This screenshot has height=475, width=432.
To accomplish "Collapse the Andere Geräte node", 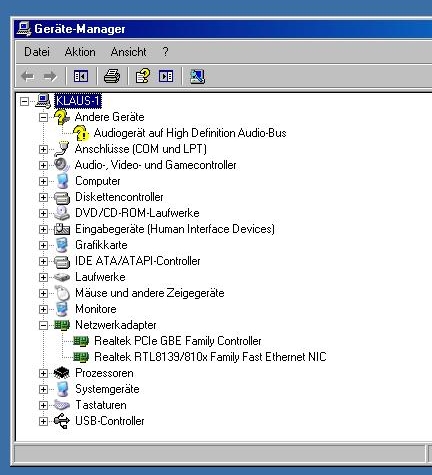I will pos(43,117).
